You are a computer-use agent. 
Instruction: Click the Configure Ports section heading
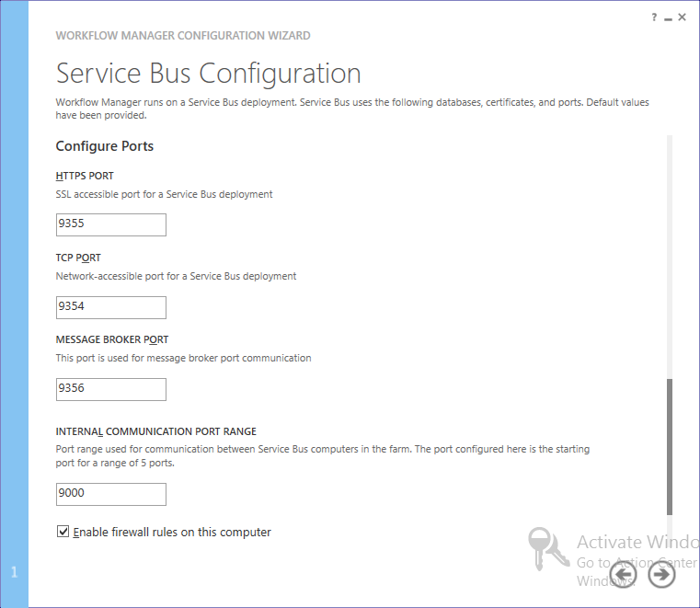[x=105, y=146]
